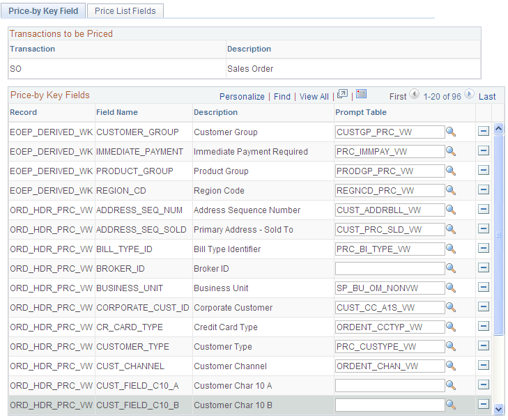Open lookup for CUSTOMER_TYPE row
The height and width of the screenshot is (420, 508).
coord(451,346)
